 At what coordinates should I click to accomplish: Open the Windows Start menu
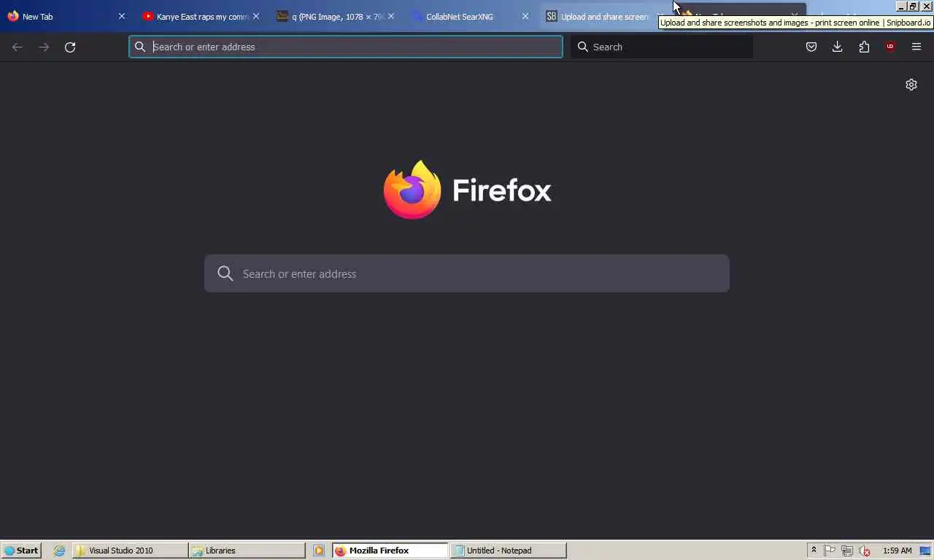pos(21,551)
